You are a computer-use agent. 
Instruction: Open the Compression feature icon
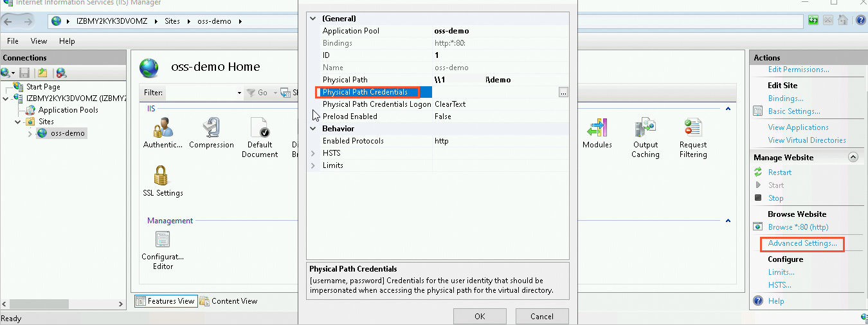tap(211, 127)
